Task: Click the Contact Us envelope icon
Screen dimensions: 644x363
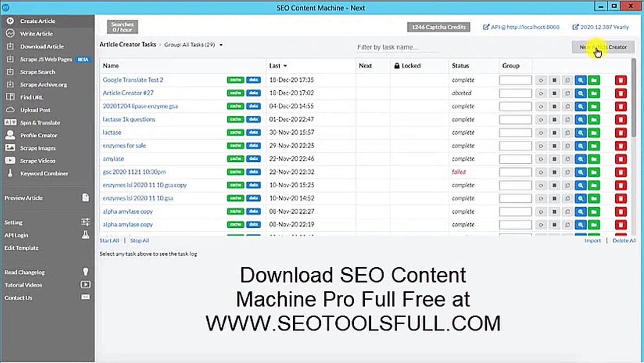Action: pyautogui.click(x=86, y=297)
